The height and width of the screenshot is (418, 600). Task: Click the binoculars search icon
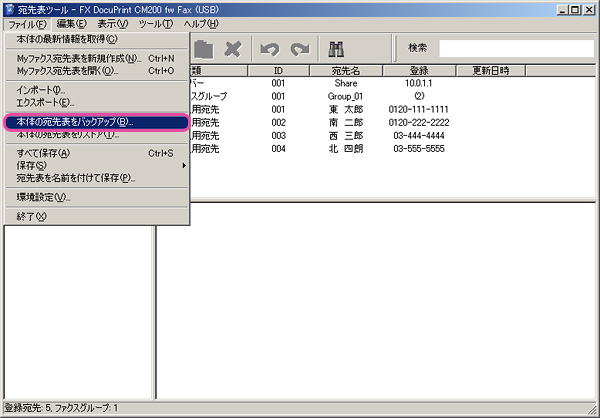(x=336, y=47)
